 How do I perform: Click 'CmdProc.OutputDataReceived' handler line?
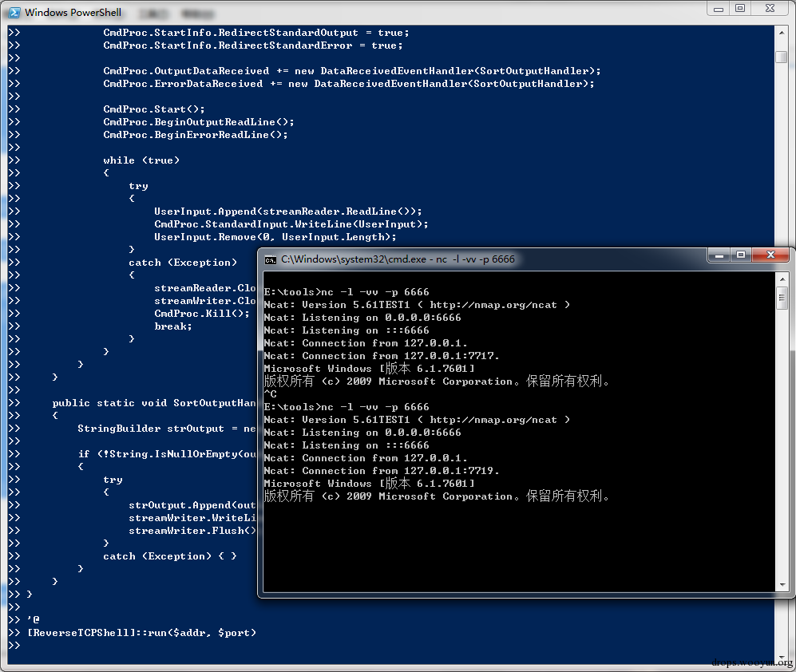(352, 70)
